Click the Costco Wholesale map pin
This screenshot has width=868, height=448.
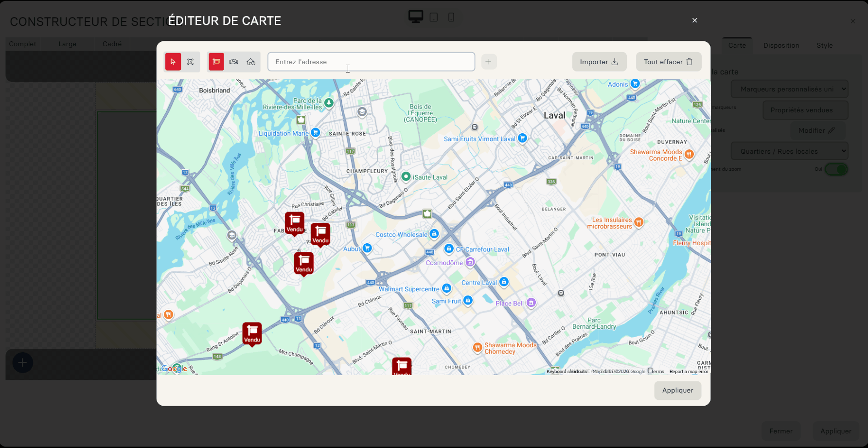click(434, 234)
